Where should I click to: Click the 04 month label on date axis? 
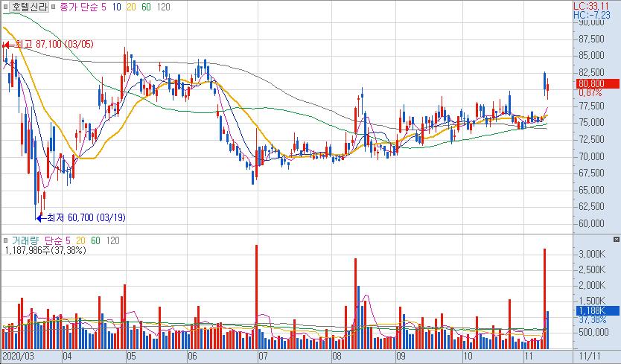pyautogui.click(x=67, y=356)
